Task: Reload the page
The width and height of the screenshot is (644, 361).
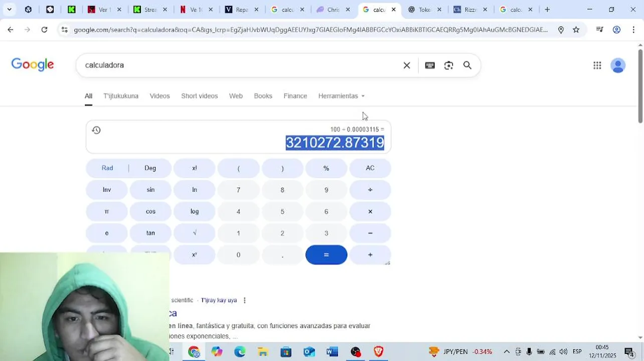Action: tap(44, 30)
